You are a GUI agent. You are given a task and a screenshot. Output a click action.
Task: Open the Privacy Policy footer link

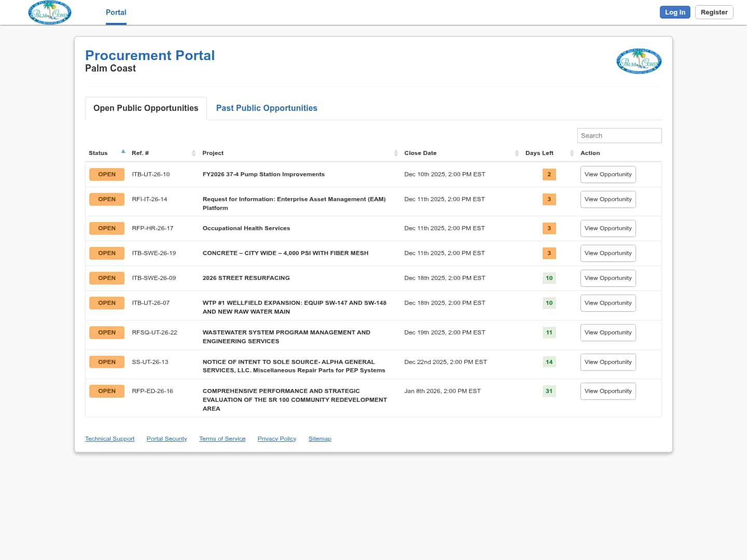click(276, 439)
